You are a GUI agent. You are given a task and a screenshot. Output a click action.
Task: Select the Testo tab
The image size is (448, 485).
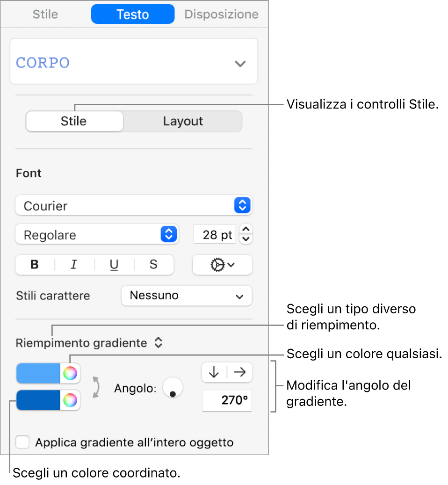tap(133, 14)
